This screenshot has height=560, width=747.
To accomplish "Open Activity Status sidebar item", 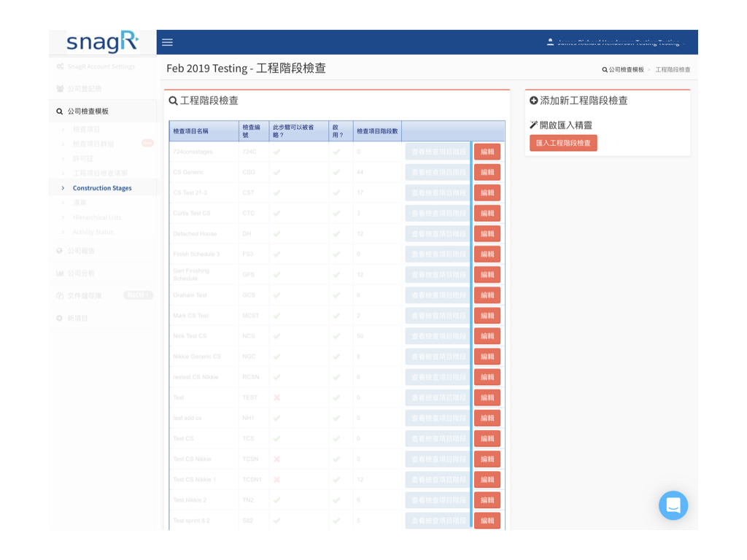I will click(93, 232).
